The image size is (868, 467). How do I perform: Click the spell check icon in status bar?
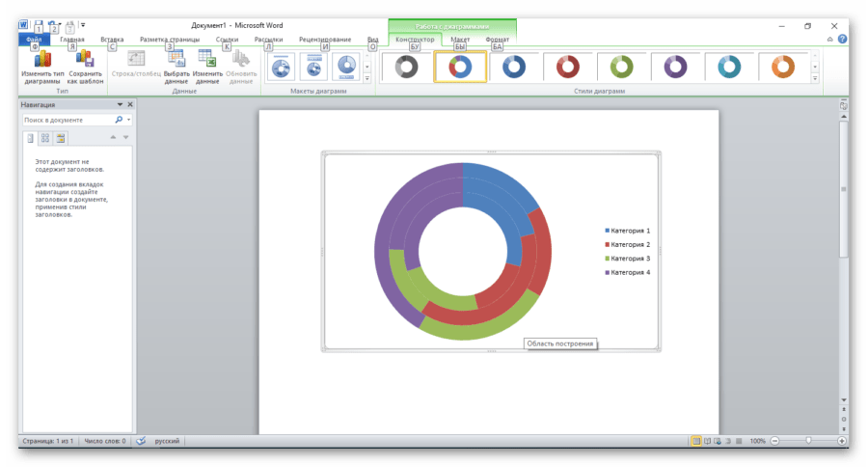point(141,441)
